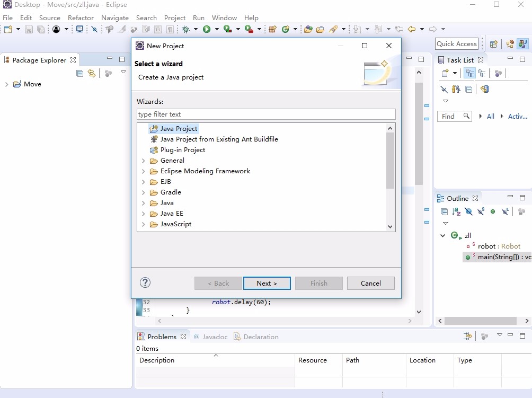The image size is (532, 398).
Task: Maximize the Problems view panel
Action: point(522,336)
